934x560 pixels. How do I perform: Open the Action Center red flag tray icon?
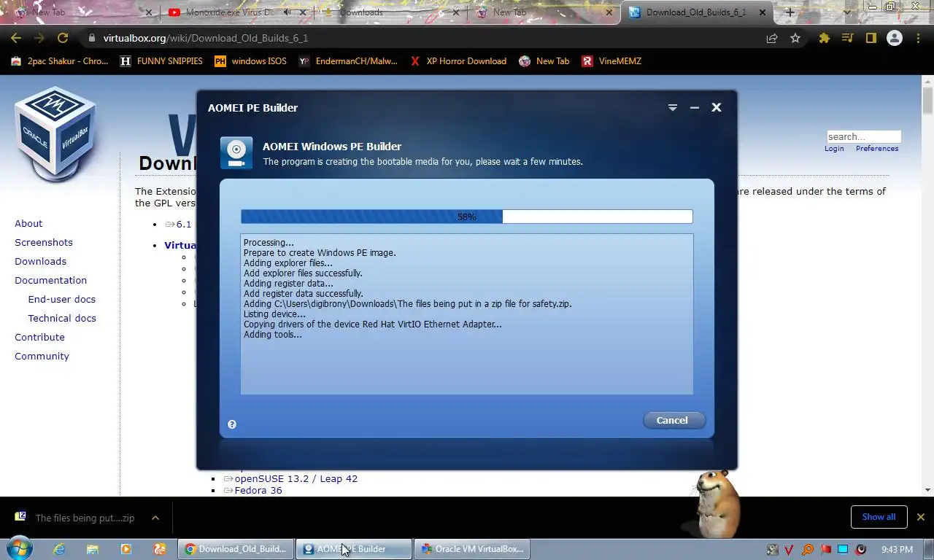(x=825, y=549)
